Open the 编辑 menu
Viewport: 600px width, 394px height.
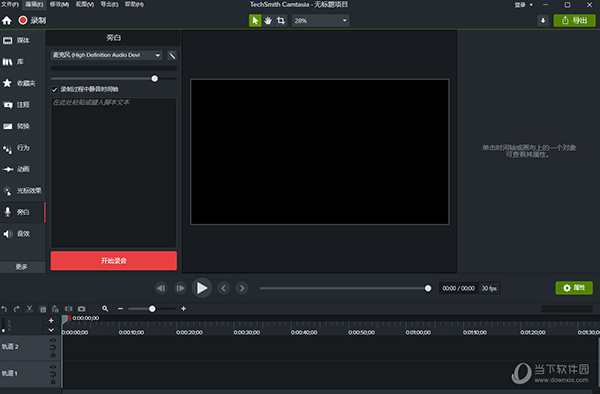(x=34, y=4)
